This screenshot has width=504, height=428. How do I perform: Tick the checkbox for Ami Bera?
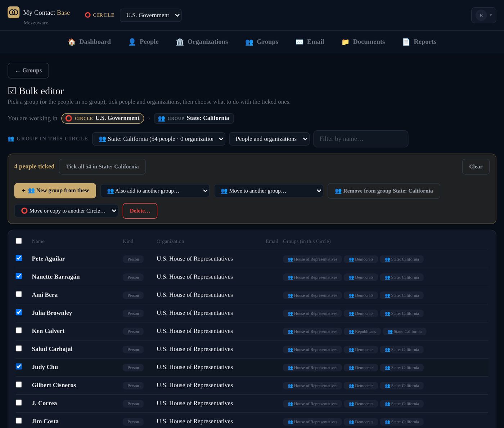(19, 294)
